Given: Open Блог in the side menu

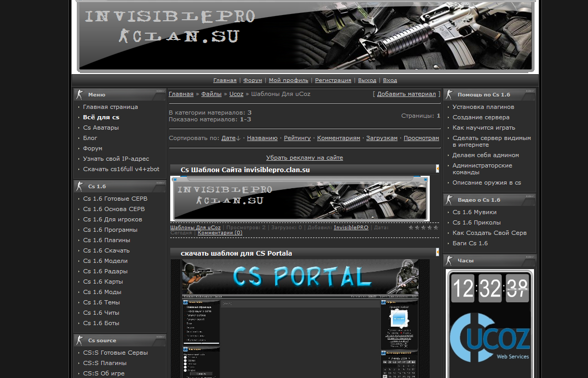Looking at the screenshot, I should (x=90, y=138).
